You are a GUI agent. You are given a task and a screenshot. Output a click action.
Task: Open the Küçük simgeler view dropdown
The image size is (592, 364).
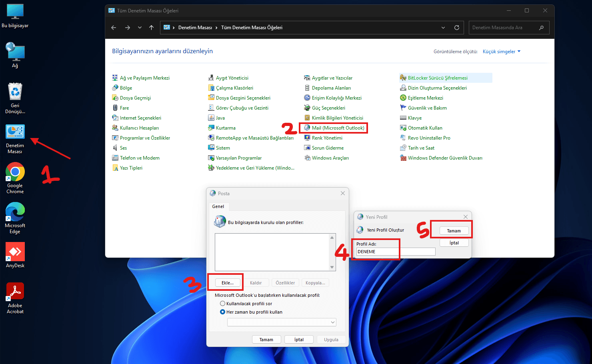click(502, 52)
